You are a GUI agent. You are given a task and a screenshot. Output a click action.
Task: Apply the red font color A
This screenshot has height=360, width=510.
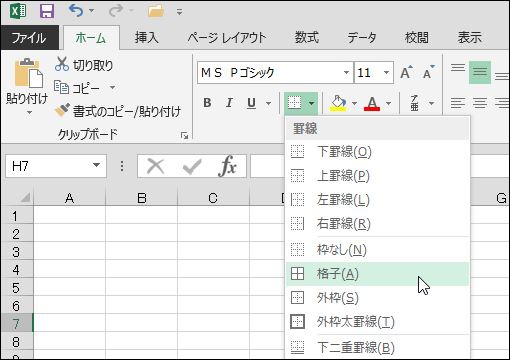click(372, 103)
